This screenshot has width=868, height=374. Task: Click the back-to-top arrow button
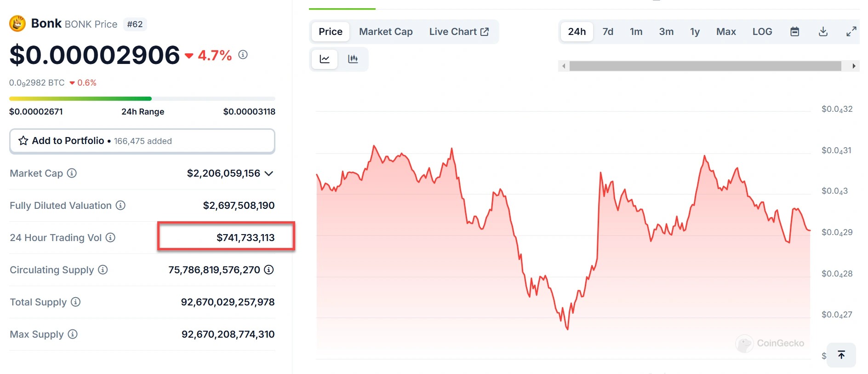click(x=841, y=355)
